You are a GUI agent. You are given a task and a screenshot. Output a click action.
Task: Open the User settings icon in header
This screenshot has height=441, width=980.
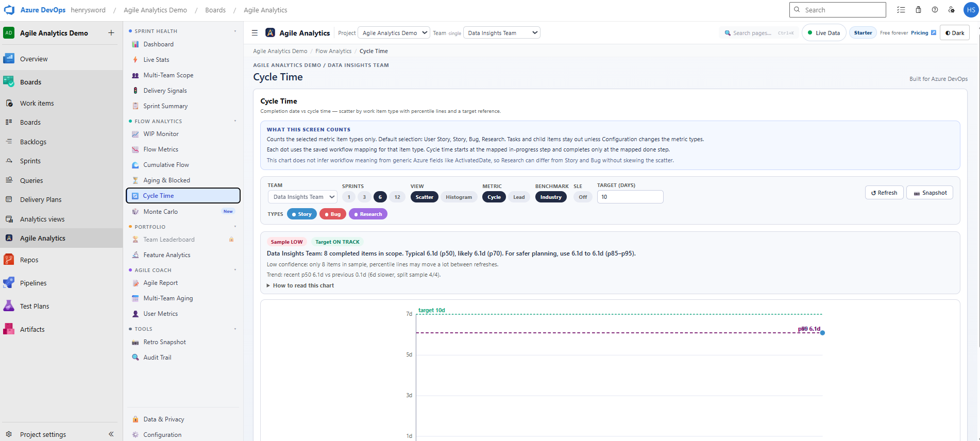952,10
